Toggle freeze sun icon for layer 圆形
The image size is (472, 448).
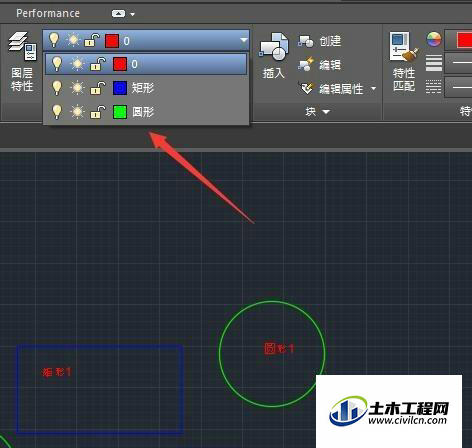pos(77,112)
